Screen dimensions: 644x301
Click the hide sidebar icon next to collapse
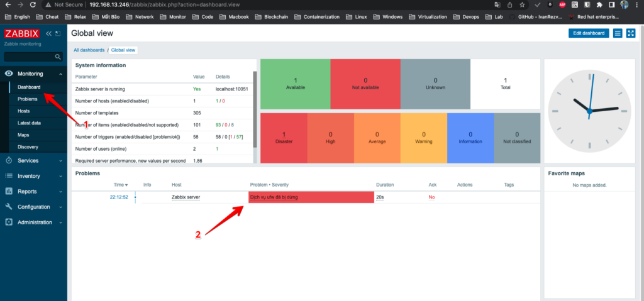point(58,33)
